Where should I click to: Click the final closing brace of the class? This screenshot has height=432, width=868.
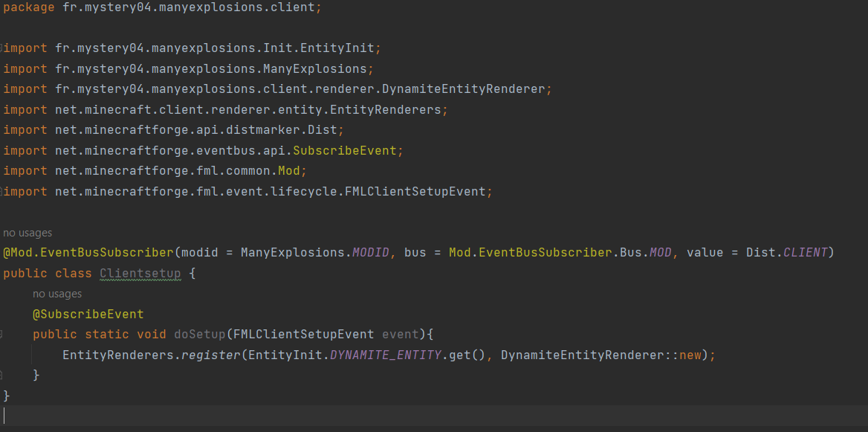tap(7, 396)
